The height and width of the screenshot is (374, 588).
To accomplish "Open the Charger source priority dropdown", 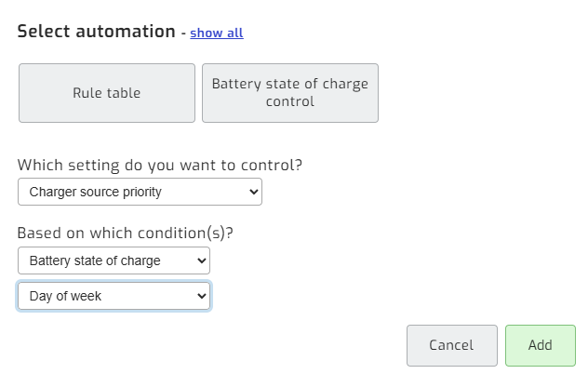I will click(140, 192).
